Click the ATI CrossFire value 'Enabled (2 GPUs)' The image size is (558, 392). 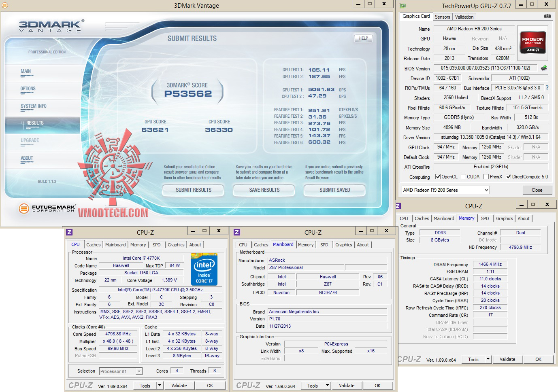491,167
